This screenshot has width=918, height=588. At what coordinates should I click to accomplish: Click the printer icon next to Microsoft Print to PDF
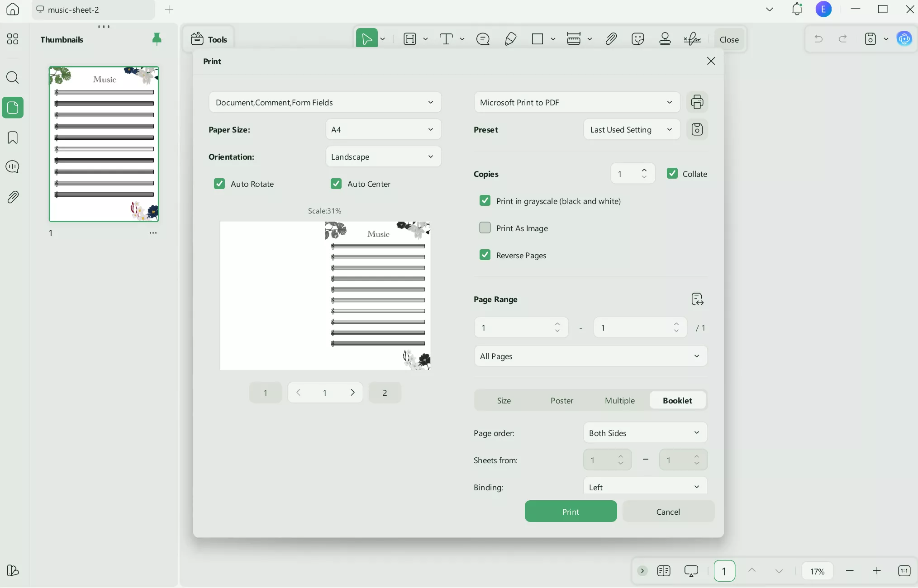[697, 102]
